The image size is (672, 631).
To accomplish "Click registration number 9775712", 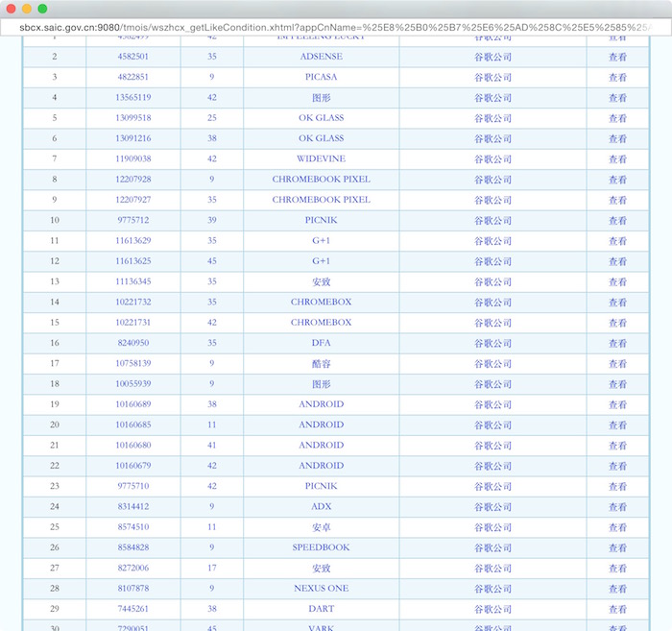I will click(x=132, y=220).
